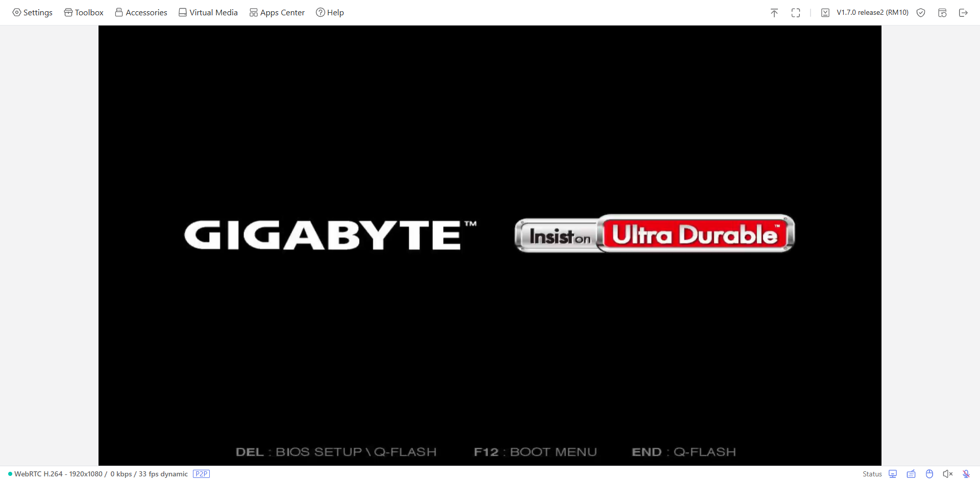Image resolution: width=980 pixels, height=482 pixels.
Task: Click the V1.7.0 release2 (RM10) version label
Action: click(x=872, y=13)
